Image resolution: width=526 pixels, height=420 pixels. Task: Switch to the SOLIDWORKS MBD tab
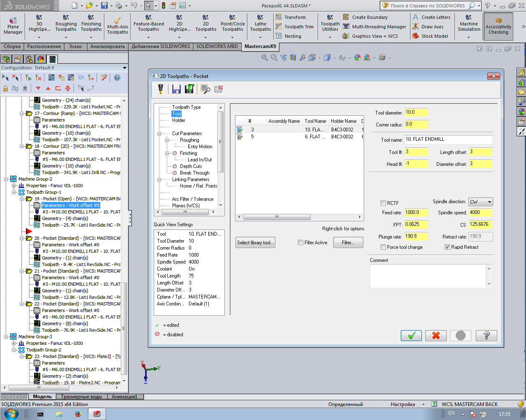point(217,46)
